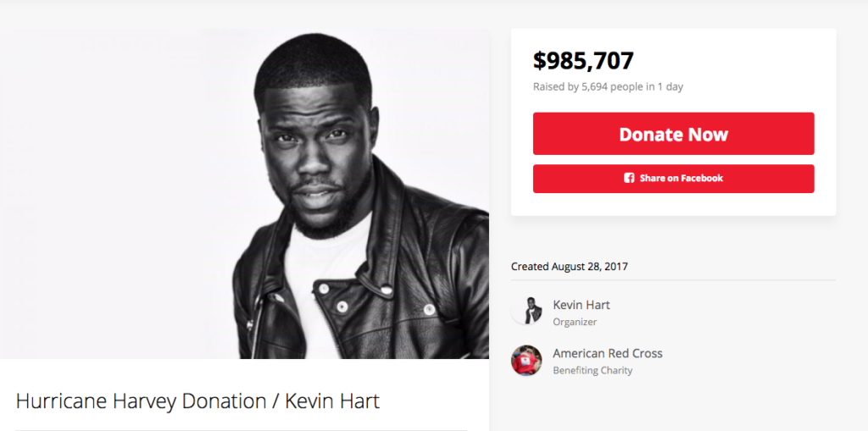The width and height of the screenshot is (868, 431).
Task: Open the Kevin Hart organizer name link
Action: click(x=581, y=305)
